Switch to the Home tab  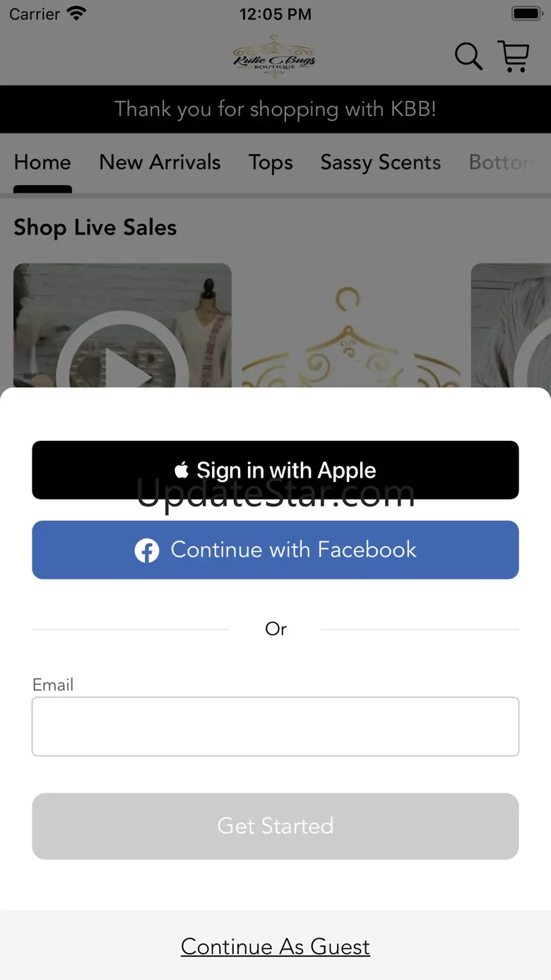(42, 163)
